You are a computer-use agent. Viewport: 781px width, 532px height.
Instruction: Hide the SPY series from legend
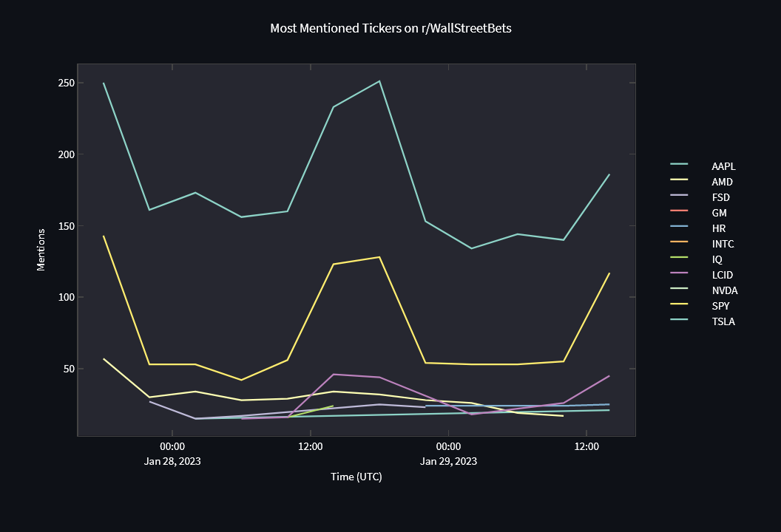pos(703,306)
